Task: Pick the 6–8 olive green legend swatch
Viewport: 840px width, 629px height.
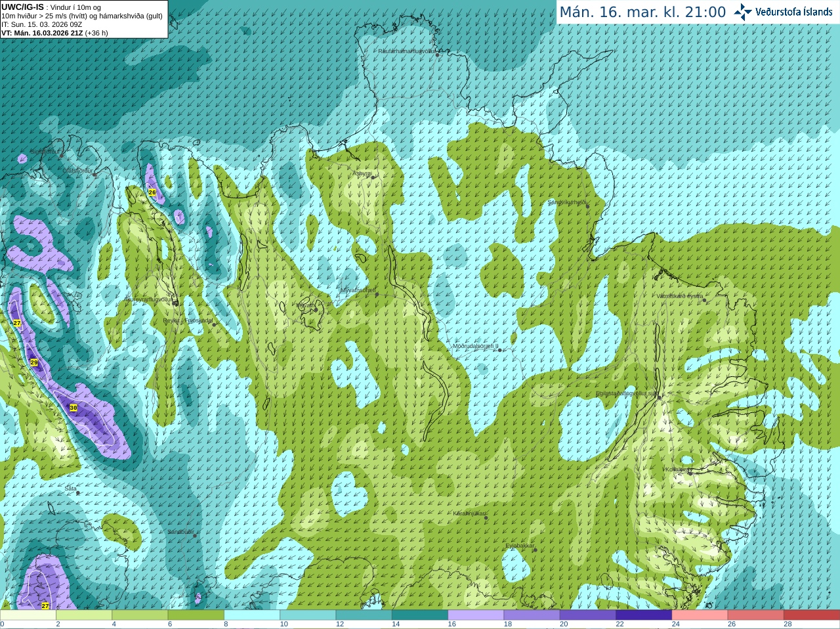Action: pyautogui.click(x=196, y=615)
